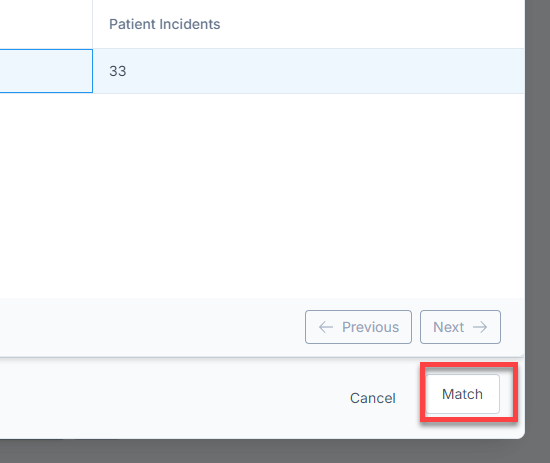Cancel the matching dialog
Image resolution: width=550 pixels, height=463 pixels.
(373, 398)
